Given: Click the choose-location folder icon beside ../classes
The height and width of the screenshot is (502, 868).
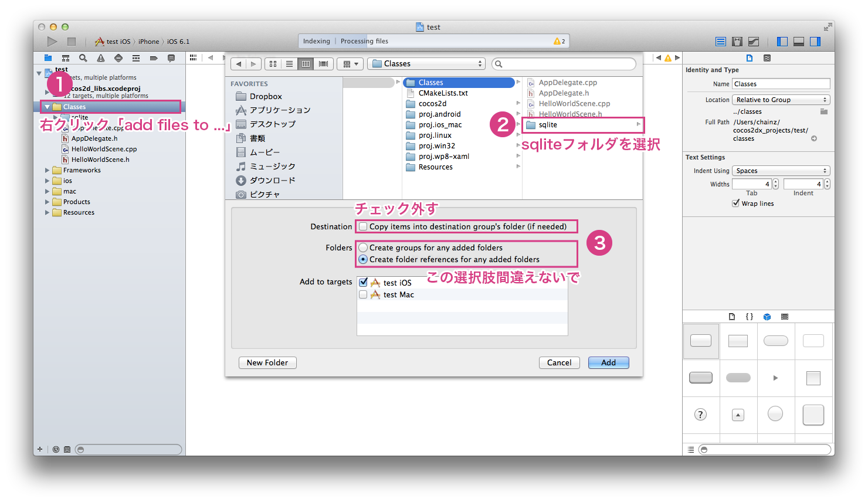Looking at the screenshot, I should [x=824, y=111].
